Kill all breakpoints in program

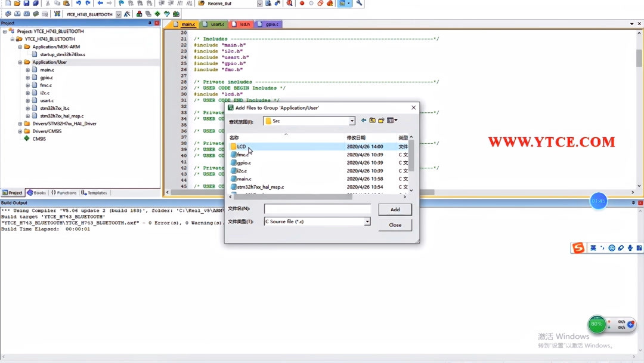click(x=330, y=3)
